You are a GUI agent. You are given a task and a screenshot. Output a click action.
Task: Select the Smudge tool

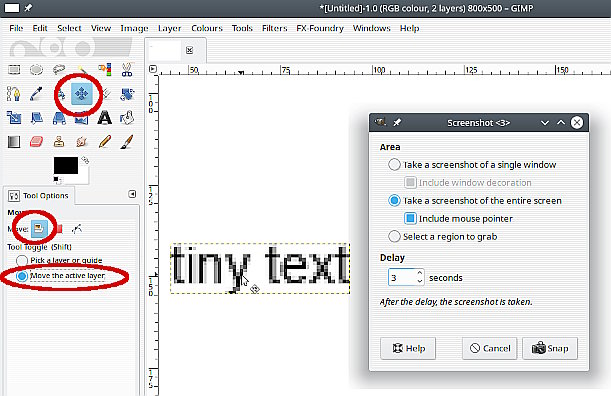point(81,141)
